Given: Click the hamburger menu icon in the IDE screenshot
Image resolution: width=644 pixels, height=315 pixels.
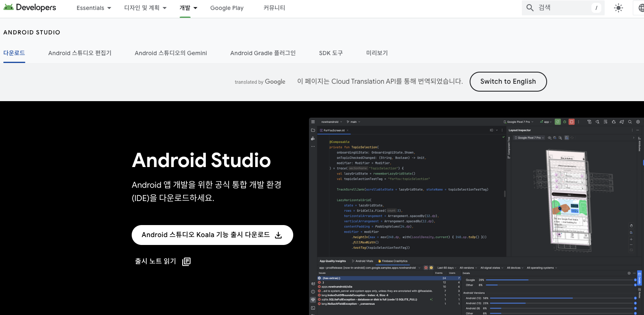Looking at the screenshot, I should click(x=313, y=122).
